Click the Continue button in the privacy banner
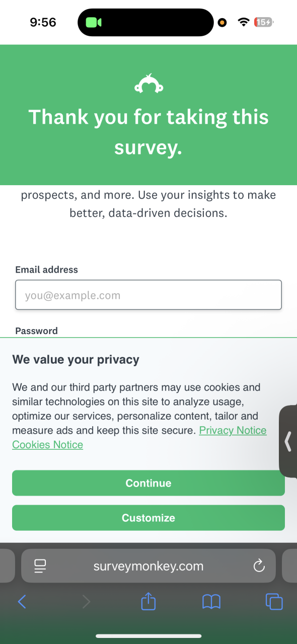This screenshot has height=644, width=297. [x=148, y=483]
